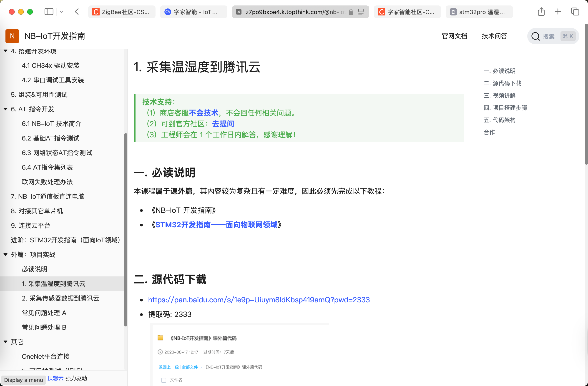The image size is (588, 386).
Task: Tick the 文件名 select-all checkbox
Action: (163, 380)
